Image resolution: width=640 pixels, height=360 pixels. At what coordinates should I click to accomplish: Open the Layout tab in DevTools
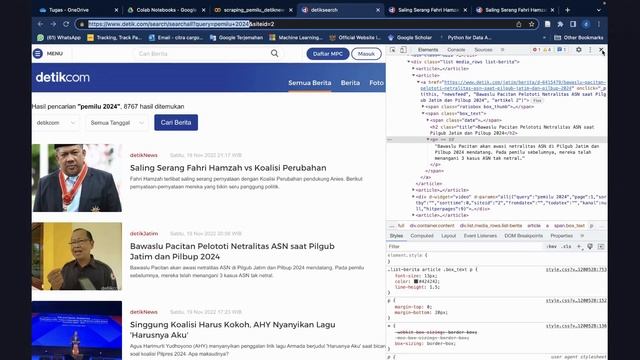coord(449,236)
